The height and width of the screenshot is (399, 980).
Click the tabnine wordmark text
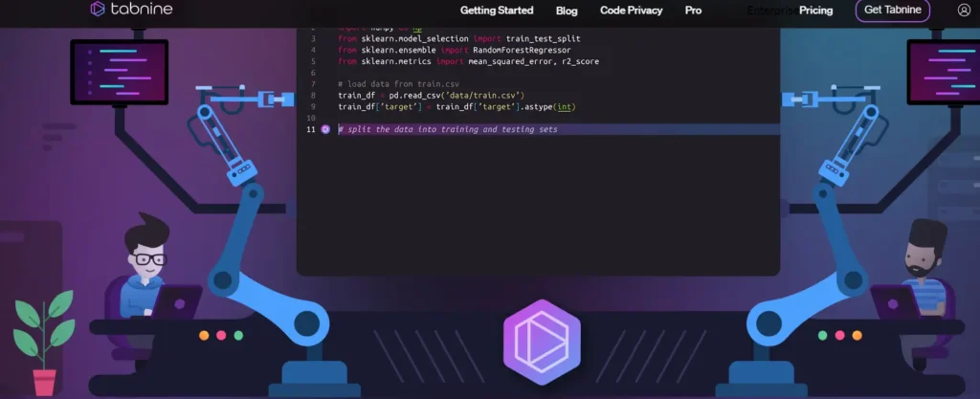[142, 9]
